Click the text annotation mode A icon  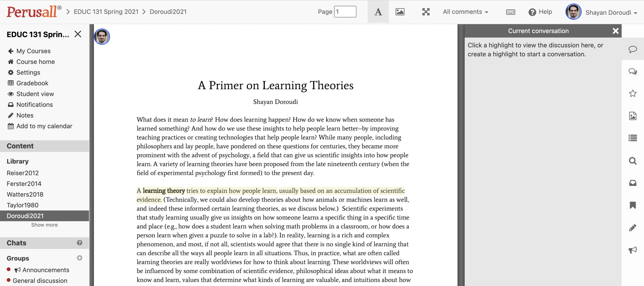(x=378, y=12)
